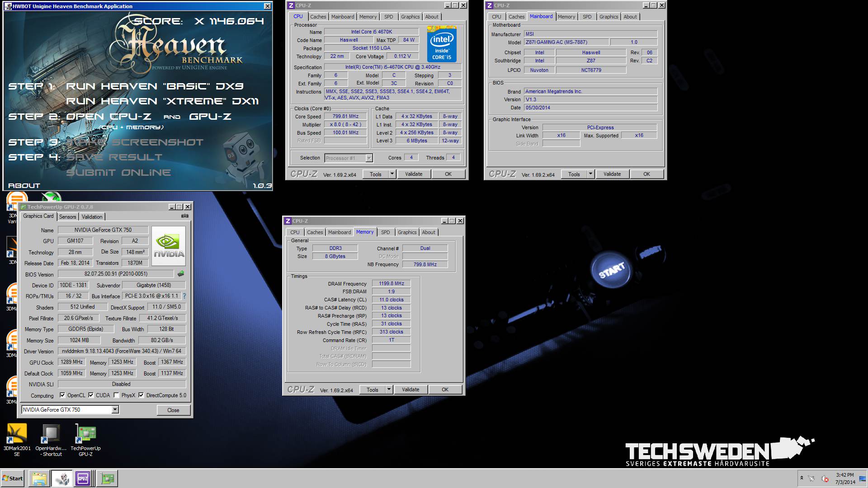The width and height of the screenshot is (868, 488).
Task: Toggle the DirectCompute 5.0 checkbox
Action: click(x=141, y=395)
